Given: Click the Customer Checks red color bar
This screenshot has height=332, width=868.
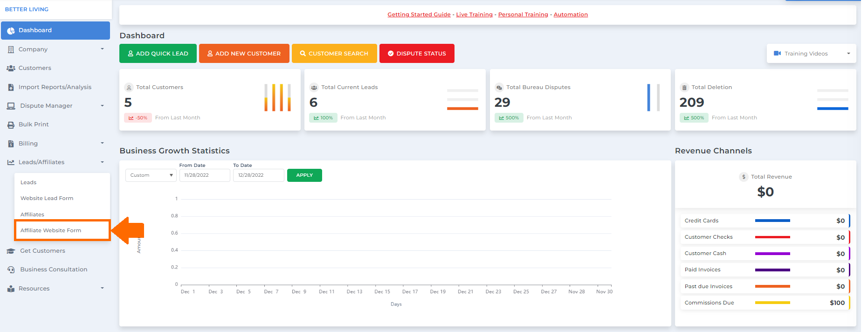Looking at the screenshot, I should click(x=772, y=237).
